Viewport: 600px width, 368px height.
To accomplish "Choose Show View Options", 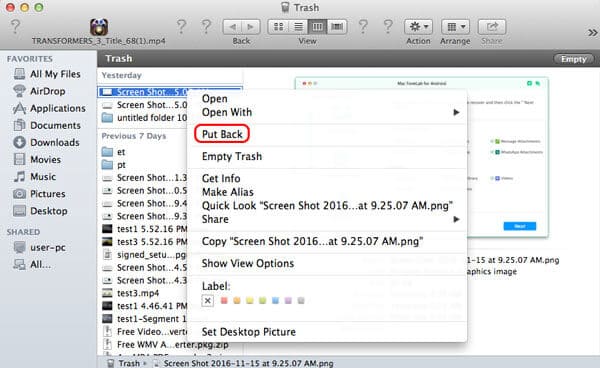I will [248, 264].
